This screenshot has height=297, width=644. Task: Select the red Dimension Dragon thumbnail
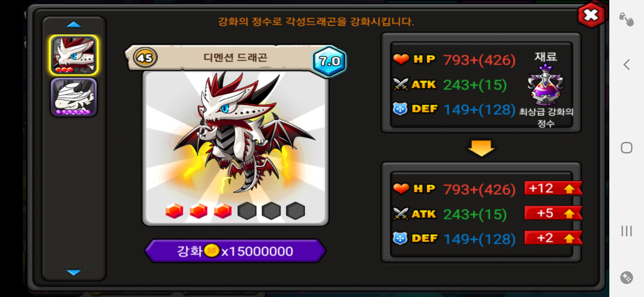click(73, 55)
